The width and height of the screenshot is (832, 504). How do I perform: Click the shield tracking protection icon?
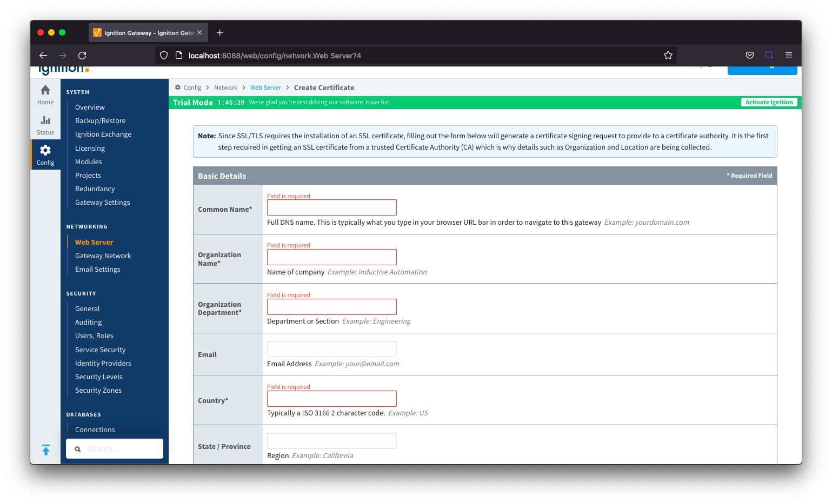click(164, 55)
